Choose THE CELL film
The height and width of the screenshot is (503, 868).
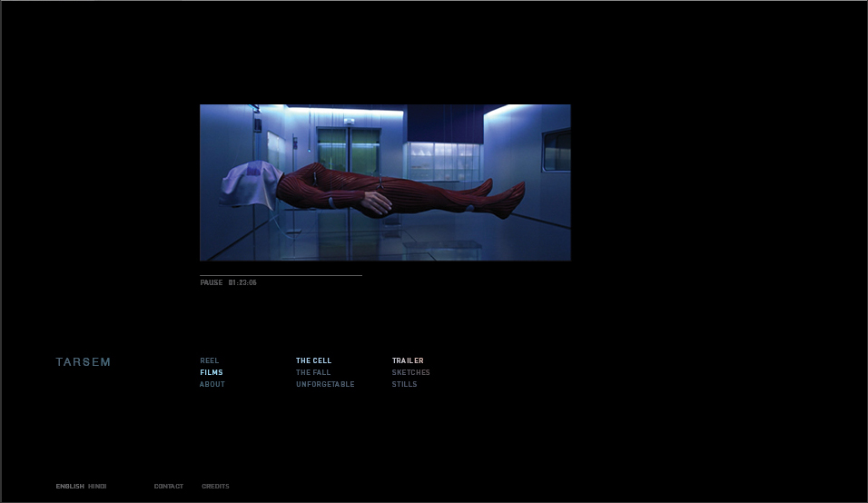[313, 360]
